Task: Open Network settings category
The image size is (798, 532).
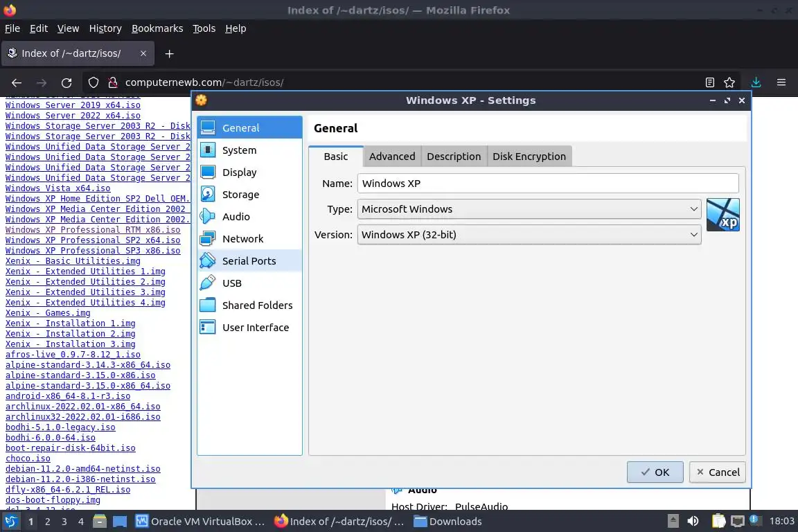Action: (249, 239)
